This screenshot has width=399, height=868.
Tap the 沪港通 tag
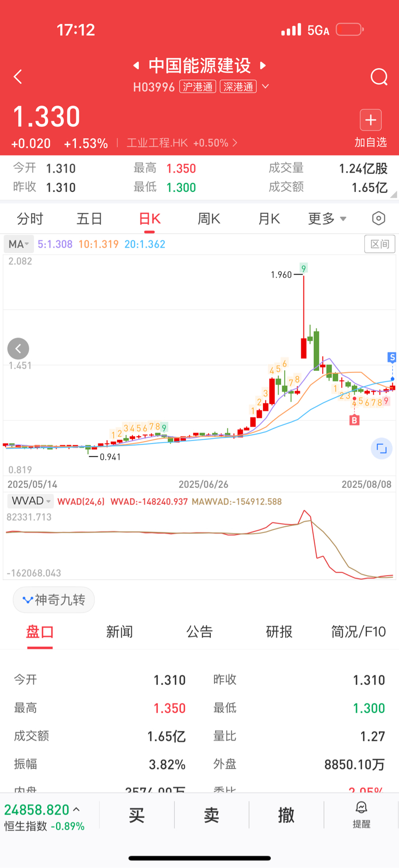198,86
